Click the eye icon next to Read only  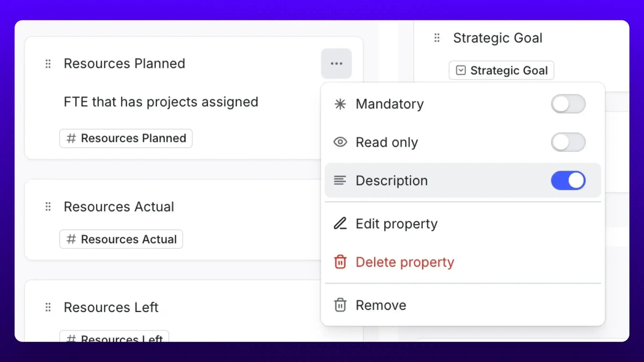click(x=340, y=142)
